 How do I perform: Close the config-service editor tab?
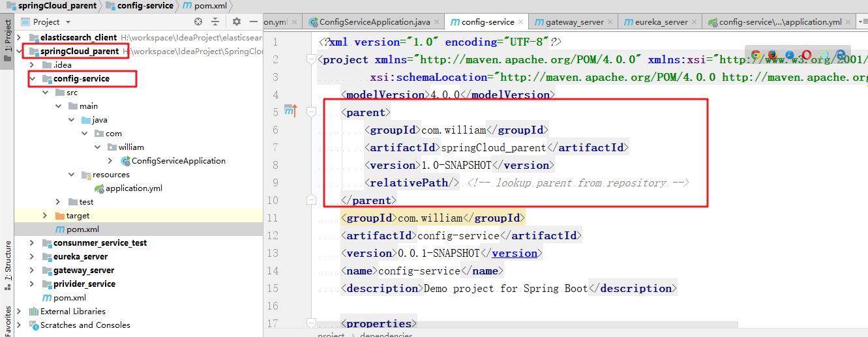coord(521,22)
